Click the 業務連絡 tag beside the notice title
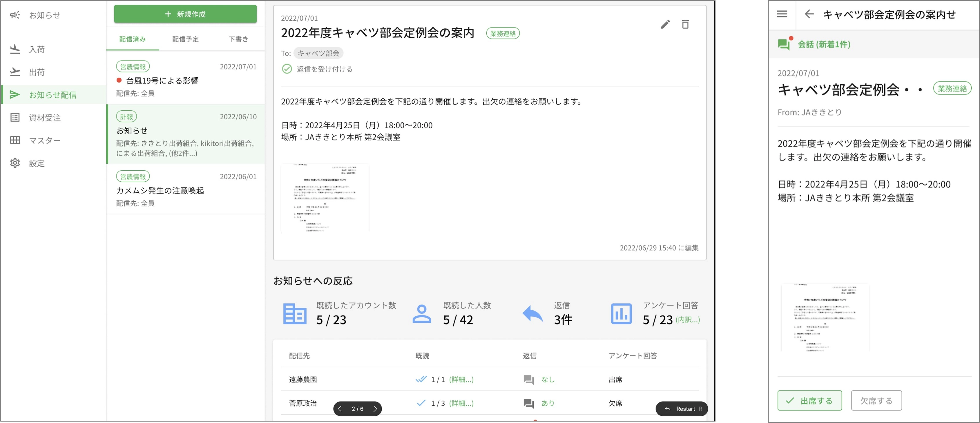 503,33
